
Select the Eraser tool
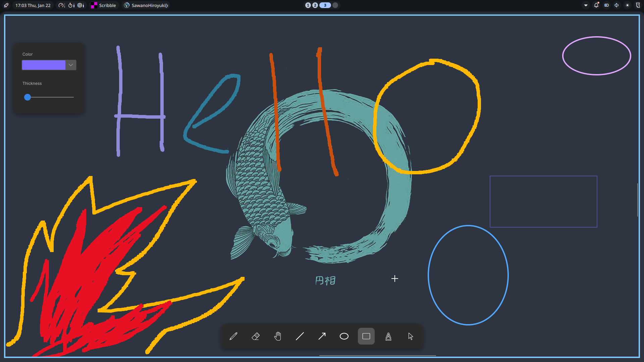coord(256,336)
